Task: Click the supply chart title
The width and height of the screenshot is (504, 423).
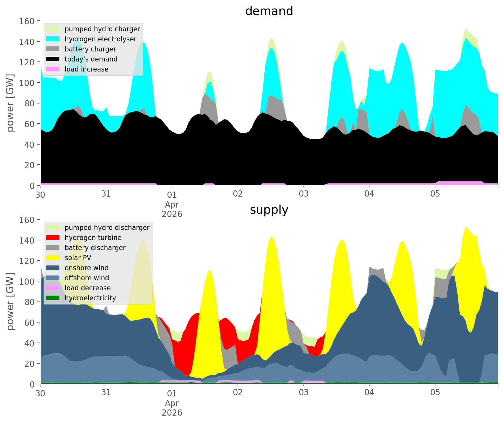Action: pyautogui.click(x=269, y=210)
